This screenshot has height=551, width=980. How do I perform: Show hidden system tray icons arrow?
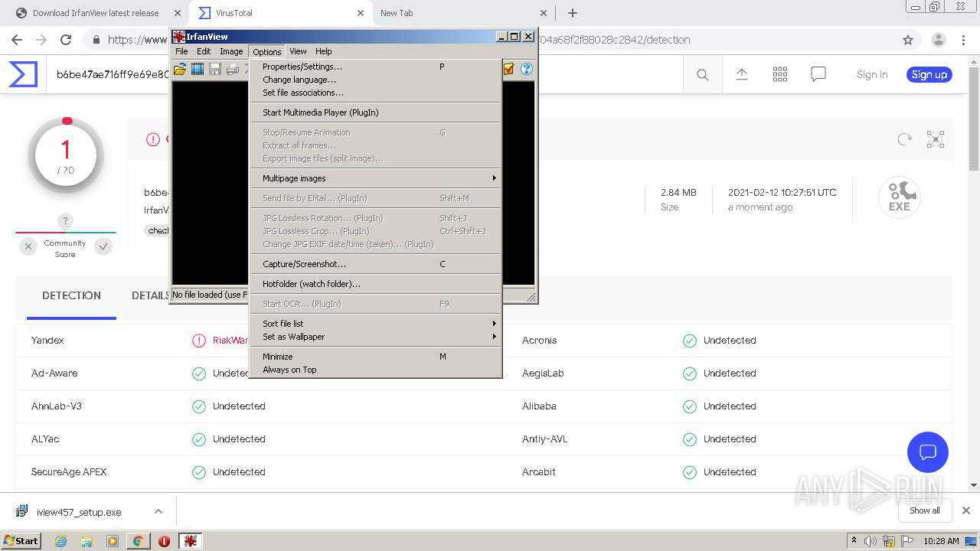click(854, 541)
